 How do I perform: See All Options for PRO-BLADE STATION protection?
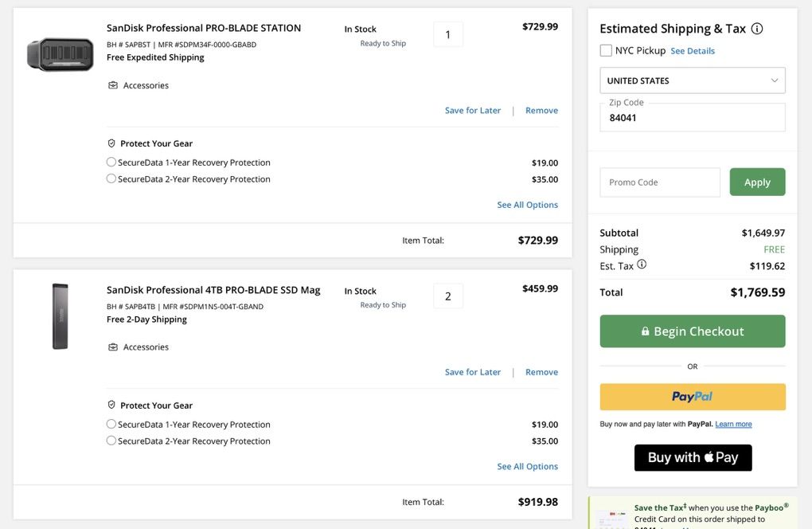coord(527,205)
